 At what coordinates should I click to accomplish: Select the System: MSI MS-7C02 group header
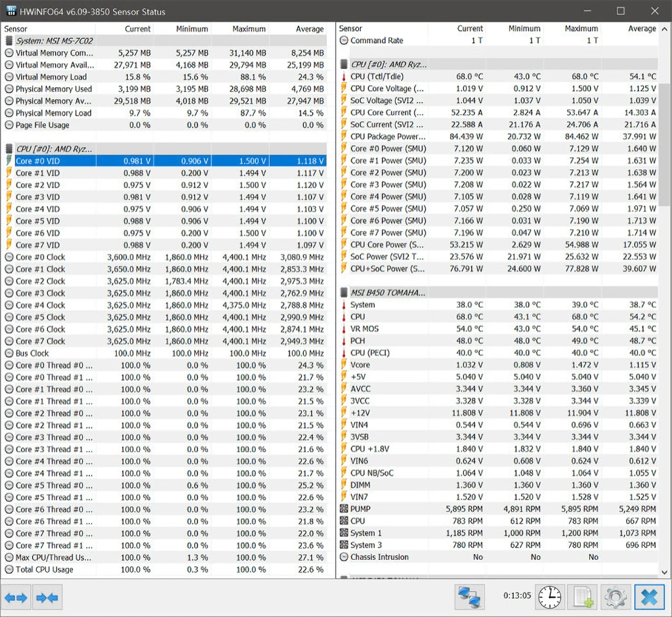pyautogui.click(x=164, y=41)
